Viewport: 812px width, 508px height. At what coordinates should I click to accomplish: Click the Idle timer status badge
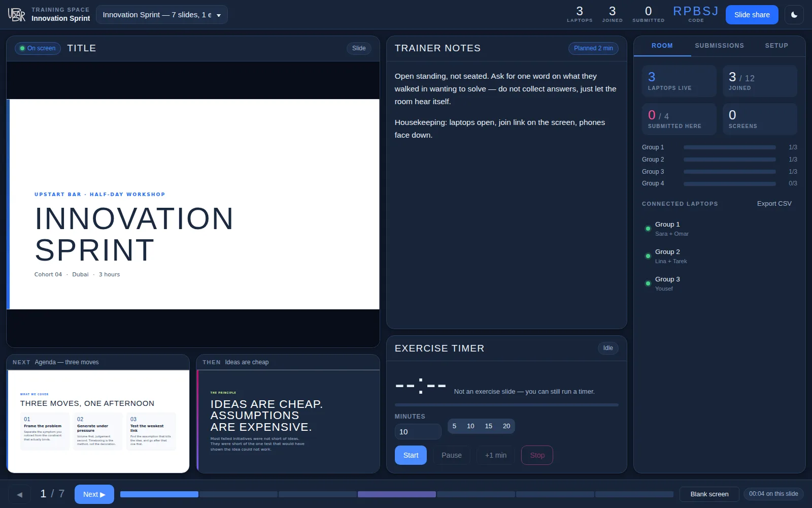point(608,348)
